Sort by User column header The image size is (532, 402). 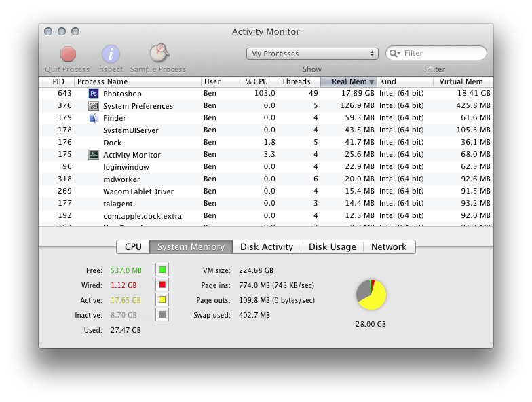[x=221, y=81]
